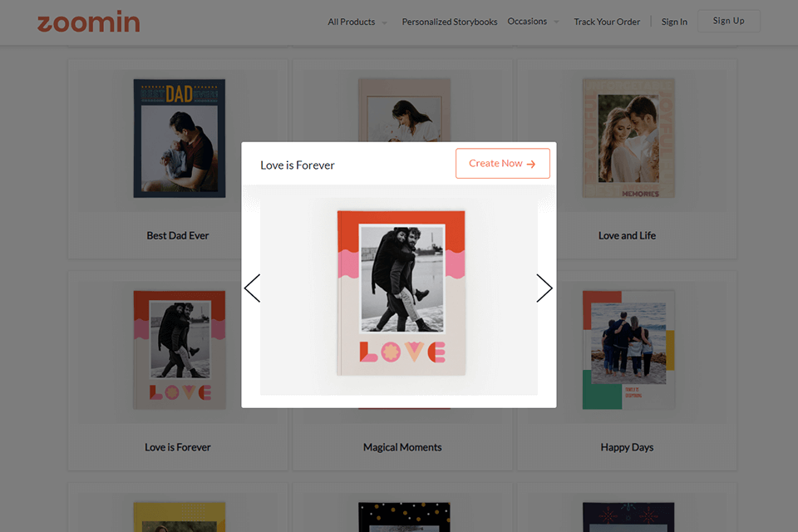Expand the Occasions menu
798x532 pixels.
point(533,22)
